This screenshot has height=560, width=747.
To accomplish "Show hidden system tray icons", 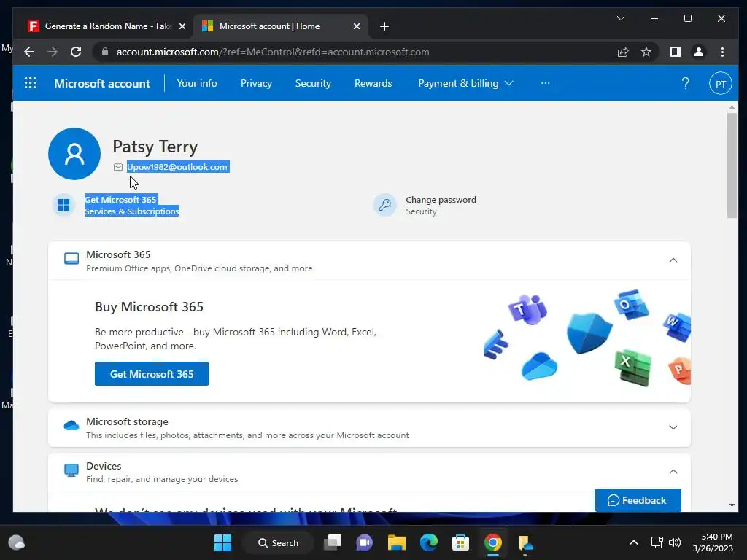I will [x=634, y=542].
